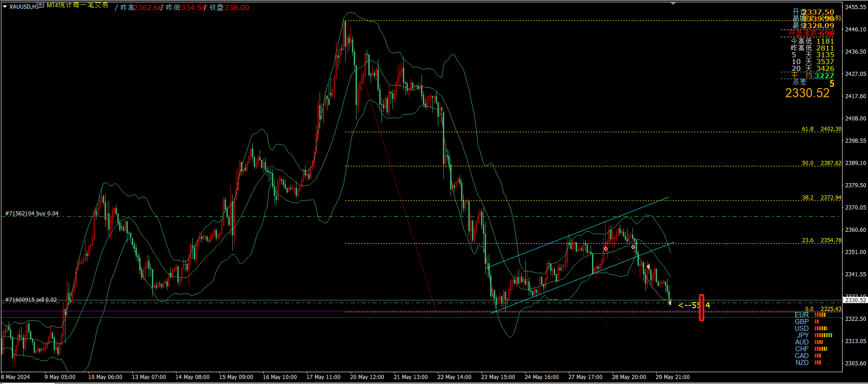Viewport: 868px width, 384px height.
Task: Click the large orange 2330.52 price display
Action: point(808,93)
